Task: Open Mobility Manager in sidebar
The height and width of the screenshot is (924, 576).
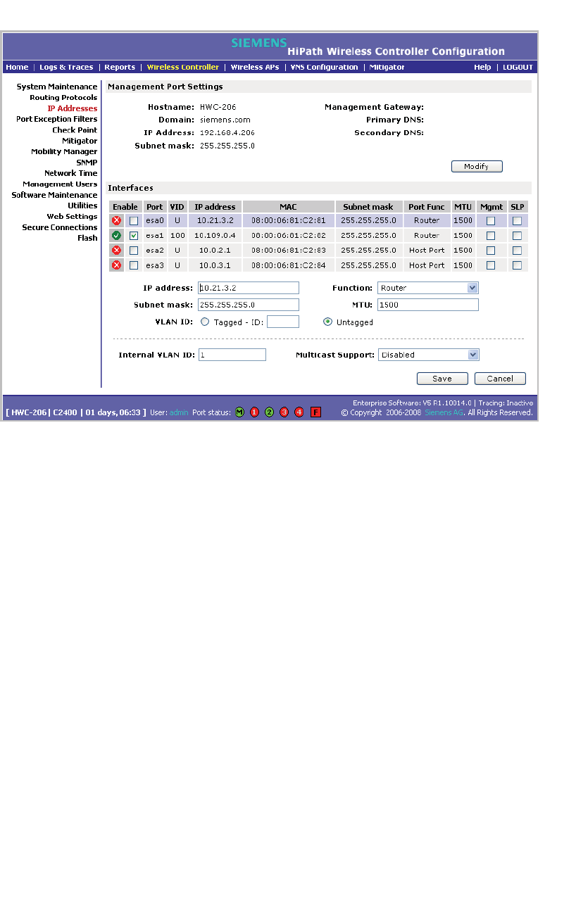Action: click(x=64, y=151)
